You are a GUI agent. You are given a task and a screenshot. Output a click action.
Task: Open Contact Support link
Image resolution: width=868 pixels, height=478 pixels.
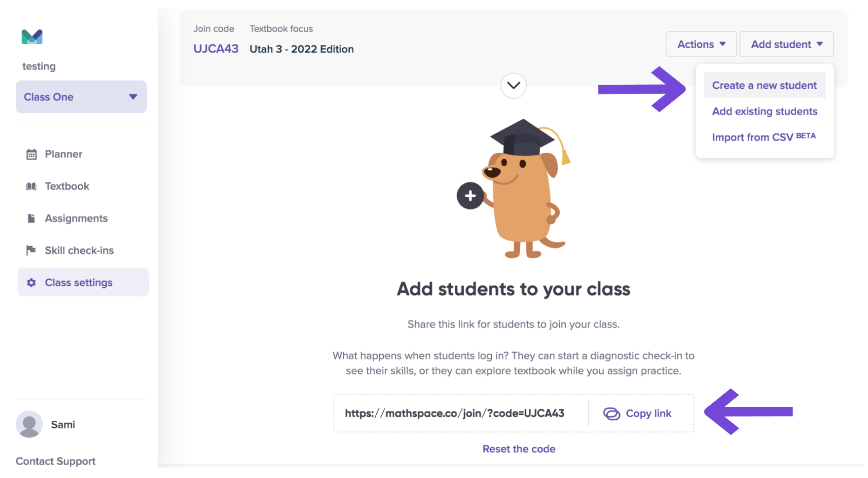(x=55, y=461)
